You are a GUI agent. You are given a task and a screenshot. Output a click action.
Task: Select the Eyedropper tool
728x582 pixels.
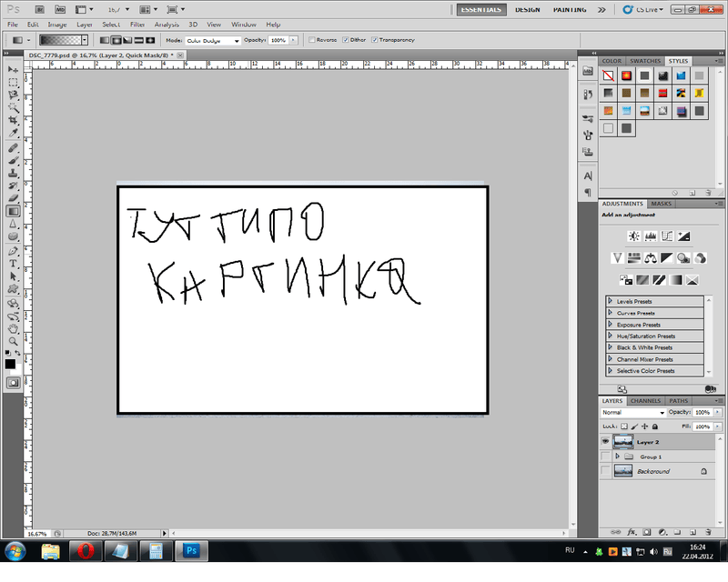tap(13, 133)
